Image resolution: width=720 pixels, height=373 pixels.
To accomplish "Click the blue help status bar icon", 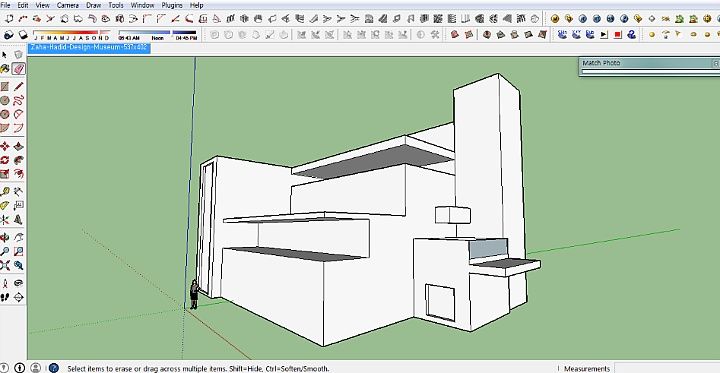I will point(54,367).
